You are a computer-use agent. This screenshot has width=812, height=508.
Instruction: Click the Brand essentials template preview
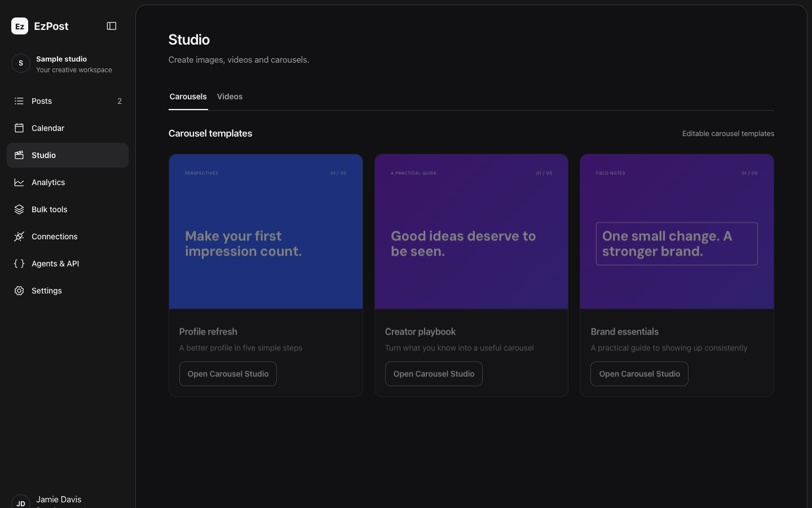point(677,231)
